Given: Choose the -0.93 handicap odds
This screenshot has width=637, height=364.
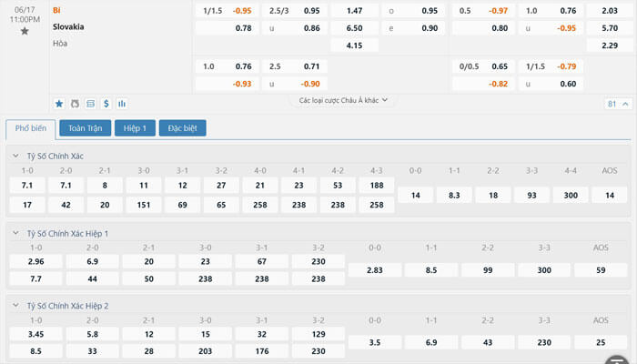Looking at the screenshot, I should 227,84.
